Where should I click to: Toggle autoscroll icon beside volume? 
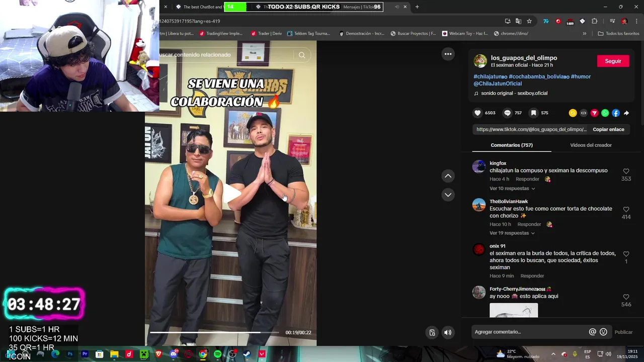[432, 332]
